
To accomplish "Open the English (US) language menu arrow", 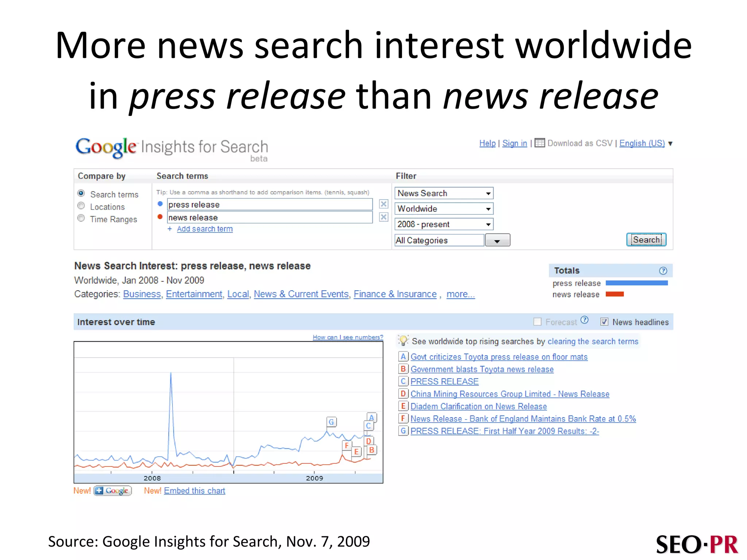I will coord(670,144).
